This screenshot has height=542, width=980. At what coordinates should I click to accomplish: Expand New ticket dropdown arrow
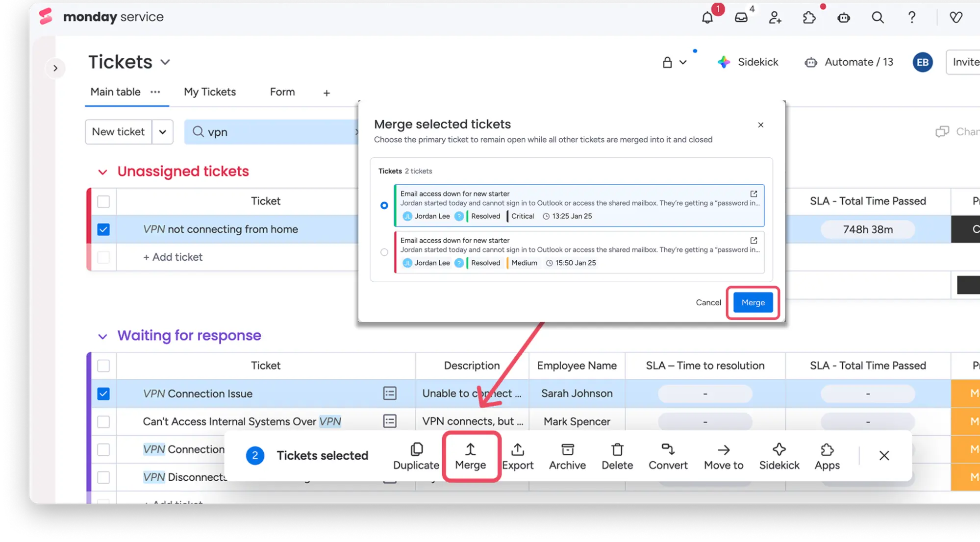(163, 132)
